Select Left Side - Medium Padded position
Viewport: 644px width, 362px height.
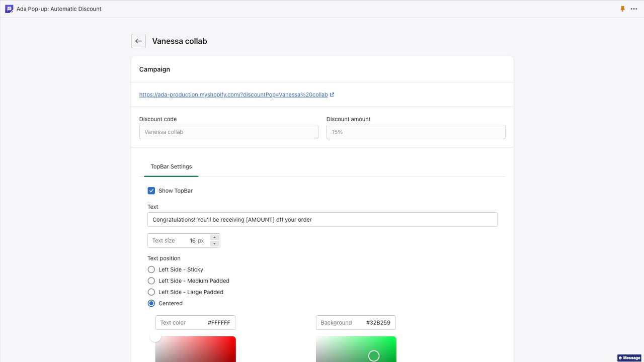pyautogui.click(x=151, y=281)
